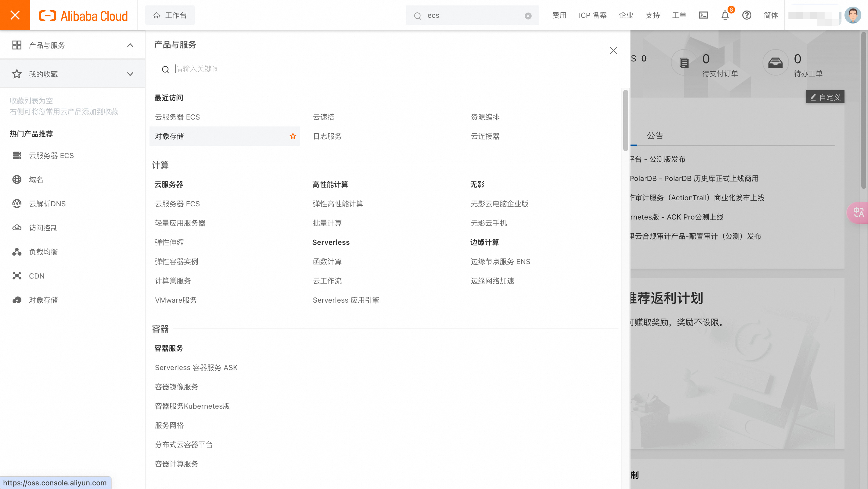Screen dimensions: 868x489
Task: Open the notifications bell
Action: coord(725,15)
